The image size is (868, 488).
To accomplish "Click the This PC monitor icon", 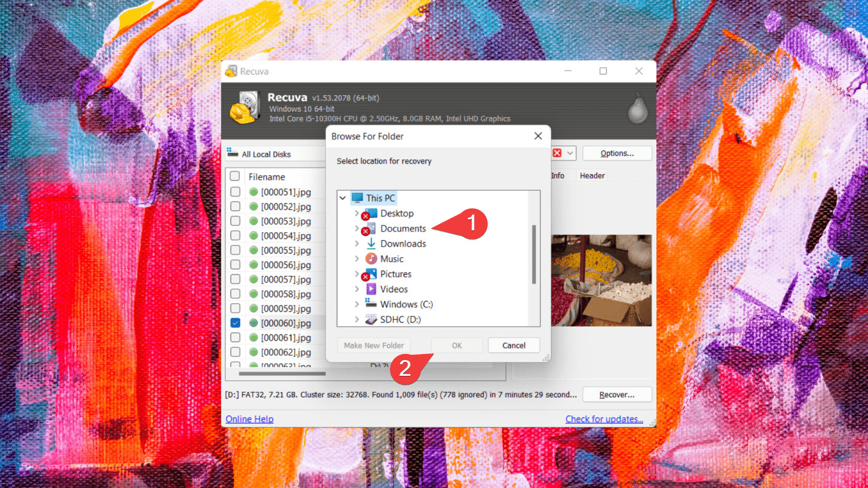I will tap(358, 198).
